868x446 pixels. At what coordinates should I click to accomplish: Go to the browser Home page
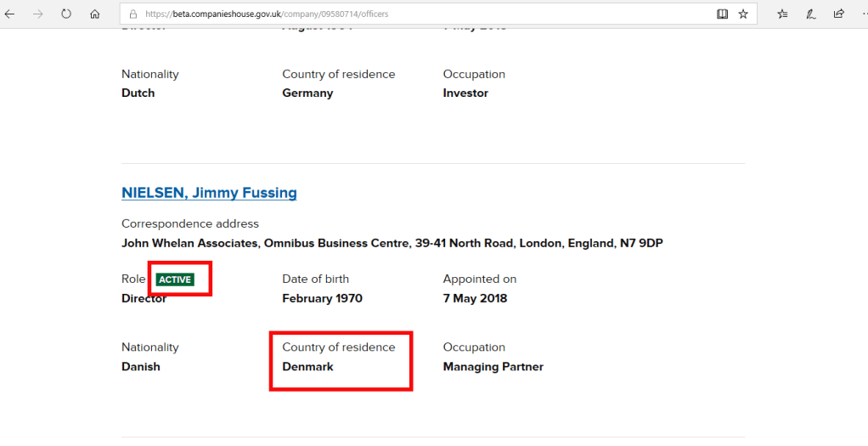pos(94,14)
